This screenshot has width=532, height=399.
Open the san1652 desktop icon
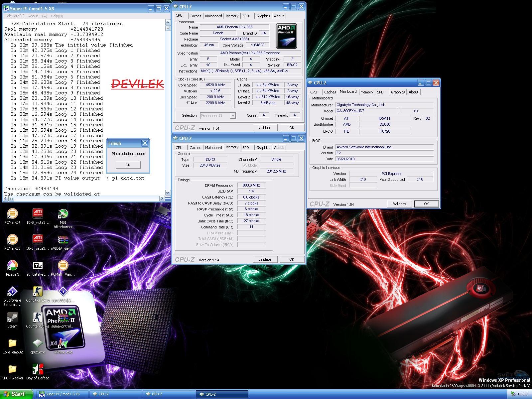click(x=63, y=294)
